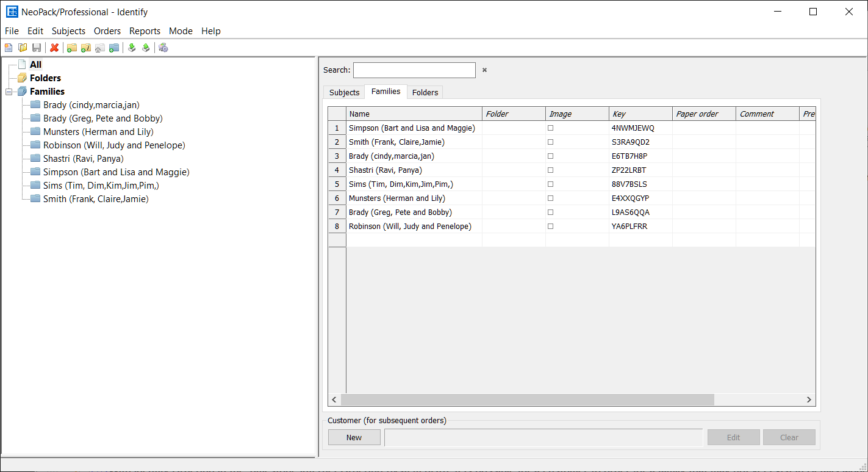The height and width of the screenshot is (472, 868).
Task: Open the Subjects menu
Action: coord(68,31)
